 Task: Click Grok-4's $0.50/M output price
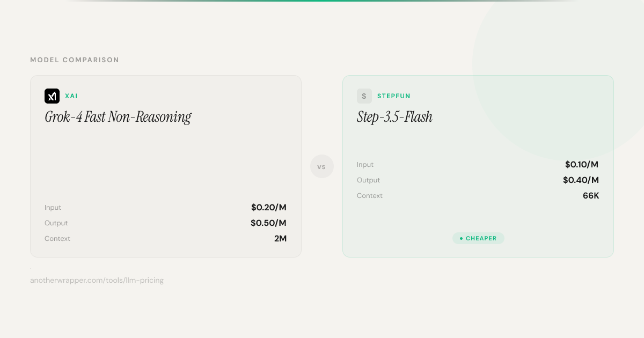[268, 223]
